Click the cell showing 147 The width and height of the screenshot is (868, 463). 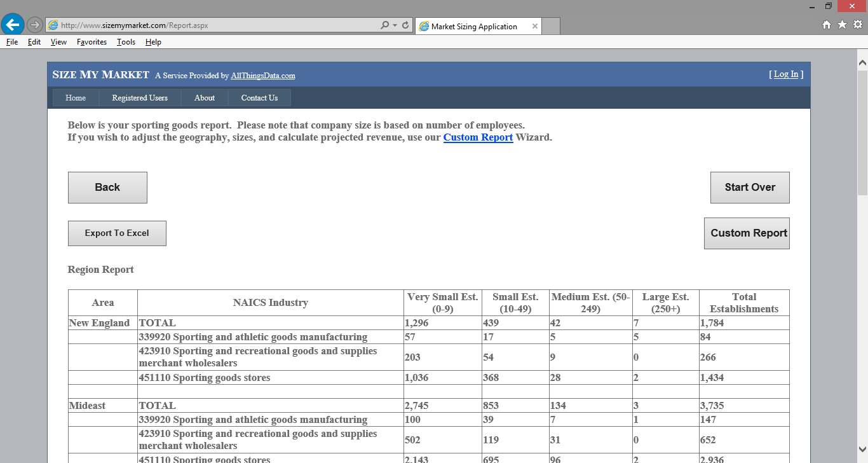pyautogui.click(x=744, y=420)
